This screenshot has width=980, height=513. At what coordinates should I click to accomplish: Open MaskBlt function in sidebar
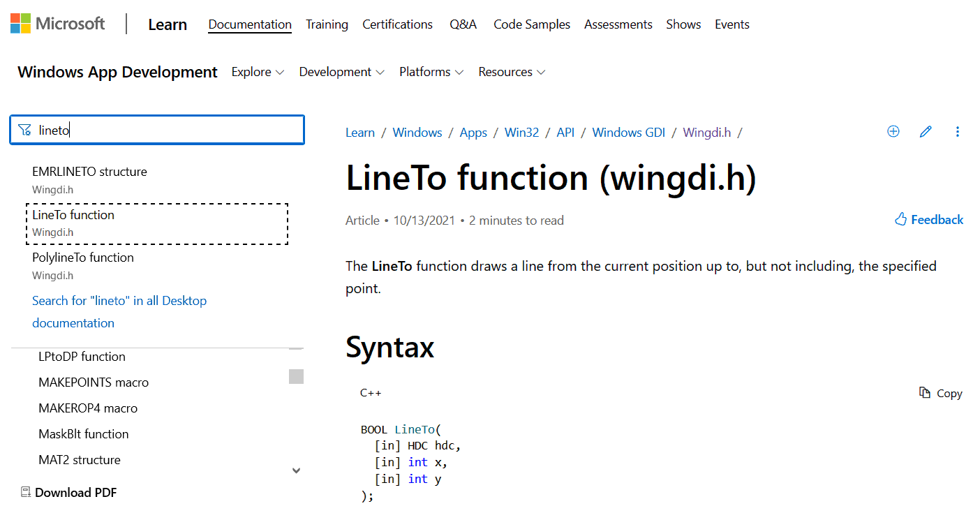tap(84, 434)
